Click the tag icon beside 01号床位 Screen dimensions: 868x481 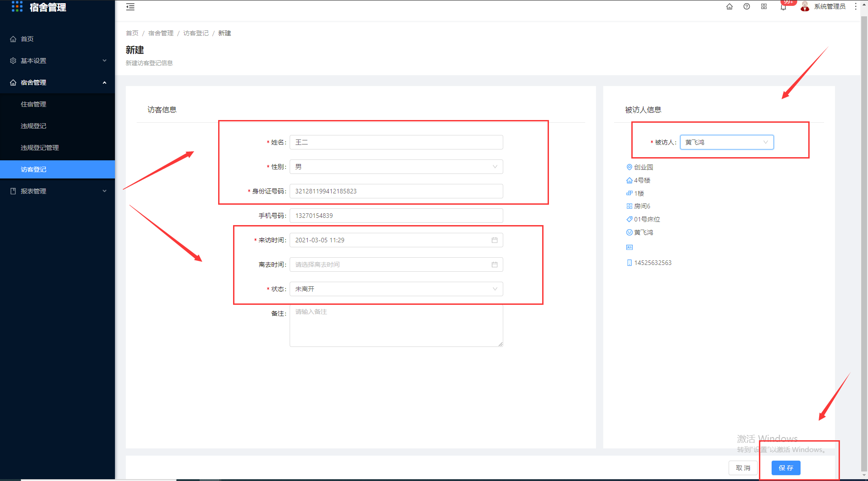629,219
